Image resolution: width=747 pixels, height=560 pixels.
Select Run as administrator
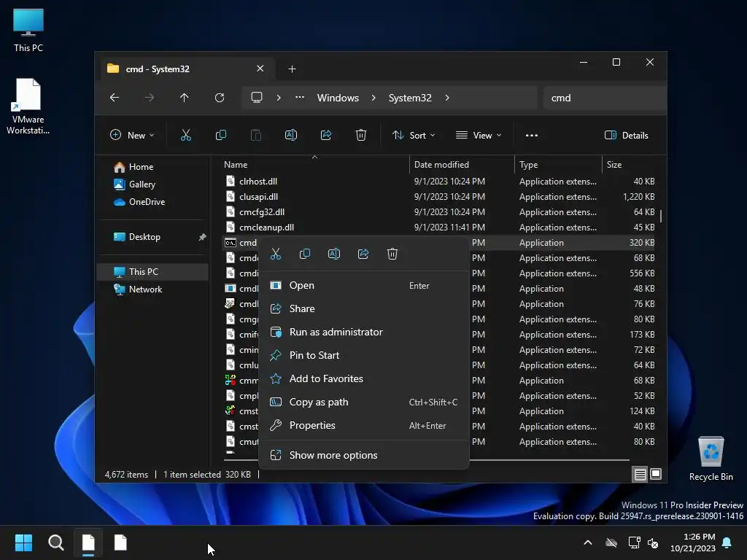click(363, 332)
